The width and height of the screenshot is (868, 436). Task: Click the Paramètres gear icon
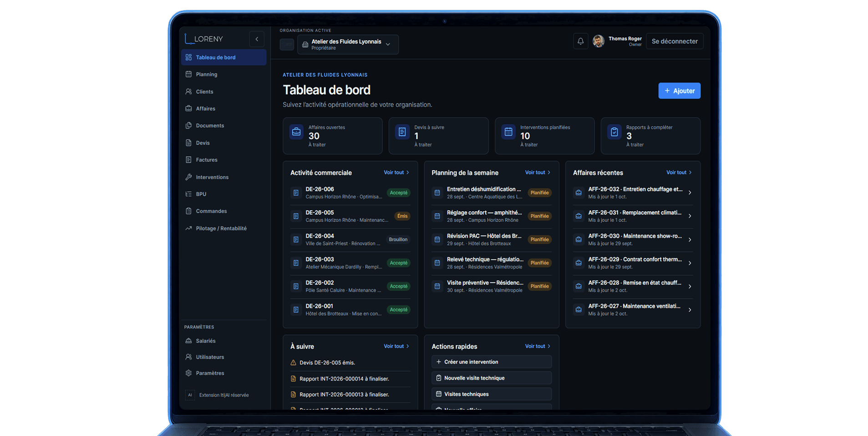coord(188,373)
